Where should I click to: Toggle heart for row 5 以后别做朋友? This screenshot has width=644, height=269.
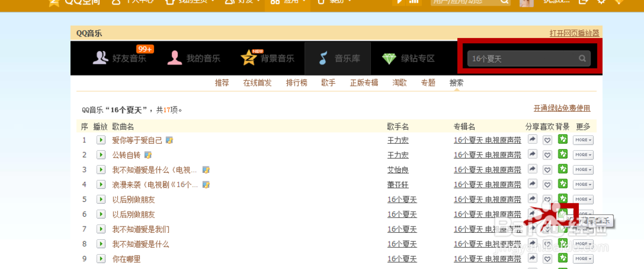547,199
